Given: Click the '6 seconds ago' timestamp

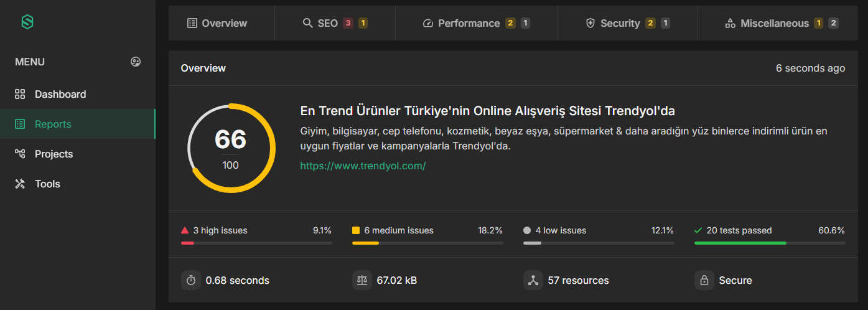Looking at the screenshot, I should click(x=811, y=68).
